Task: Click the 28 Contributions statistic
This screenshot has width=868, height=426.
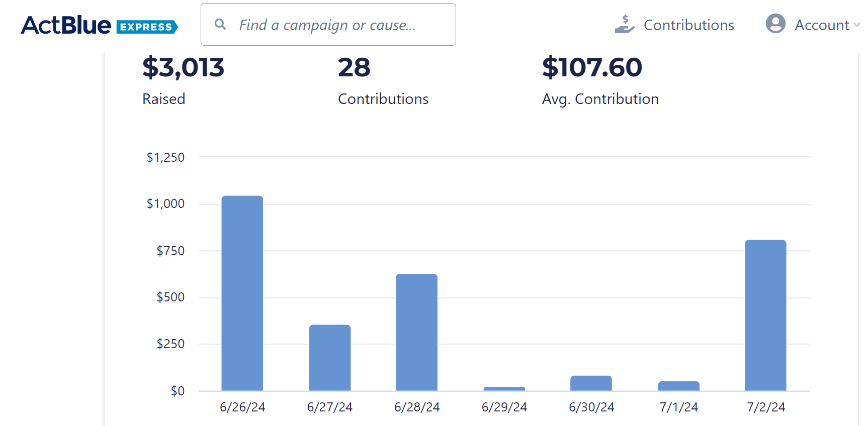Action: (354, 67)
